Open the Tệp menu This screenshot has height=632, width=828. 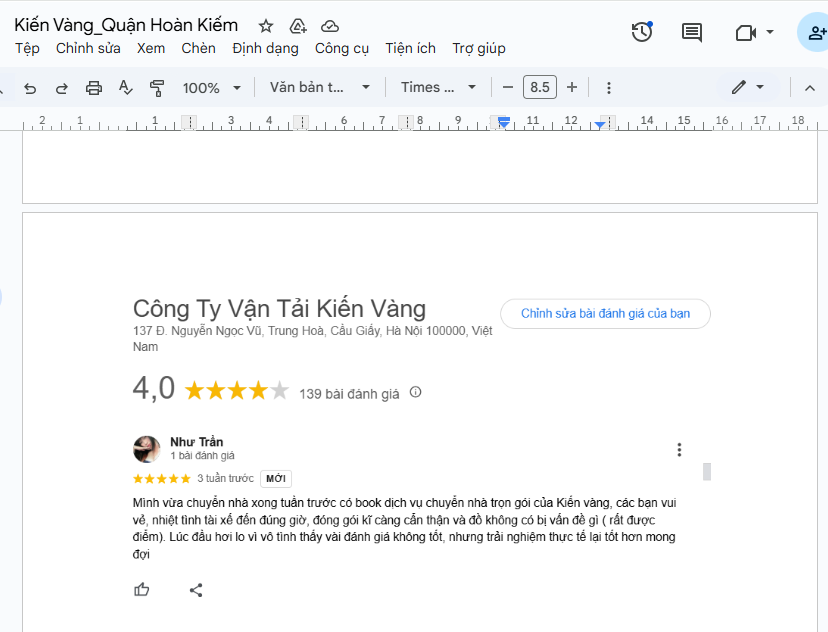point(27,48)
